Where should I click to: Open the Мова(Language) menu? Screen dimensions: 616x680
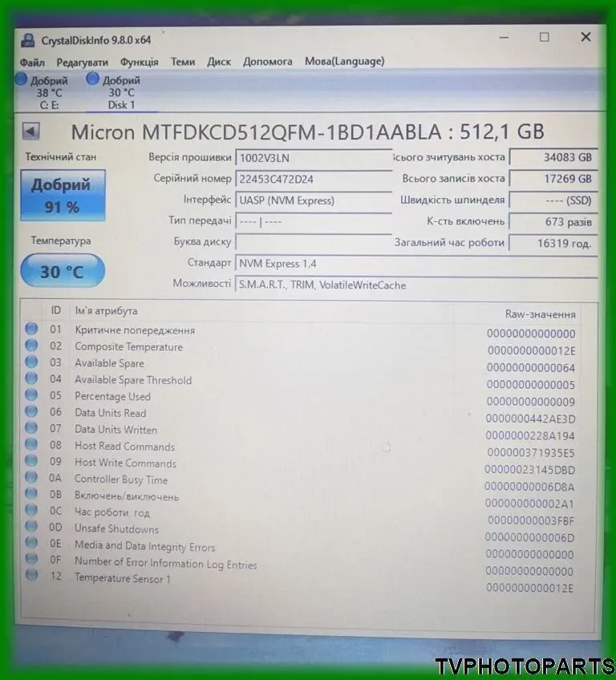[344, 61]
